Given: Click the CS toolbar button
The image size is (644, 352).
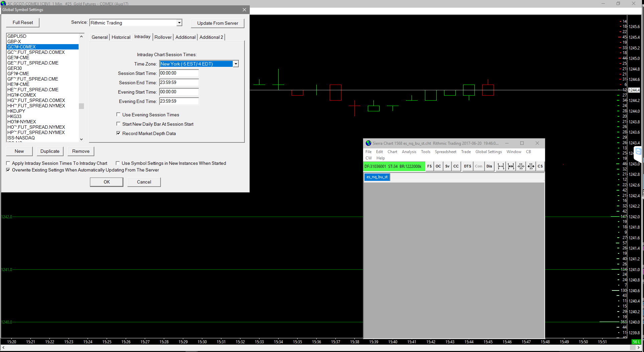Looking at the screenshot, I should click(540, 166).
